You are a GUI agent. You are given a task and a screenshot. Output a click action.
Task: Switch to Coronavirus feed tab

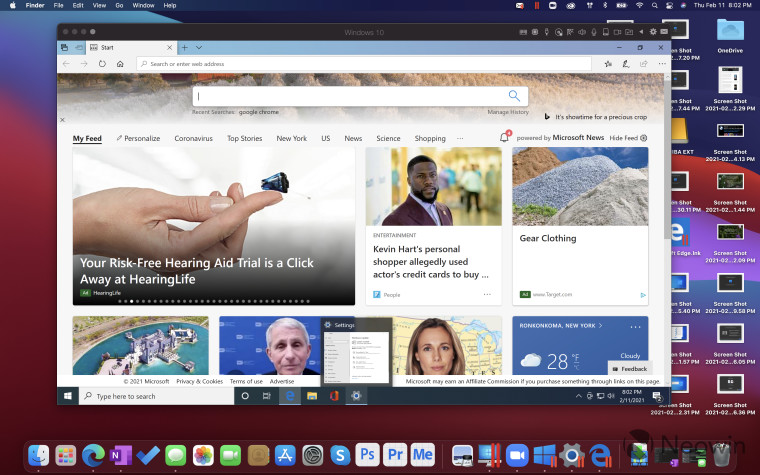pyautogui.click(x=193, y=138)
